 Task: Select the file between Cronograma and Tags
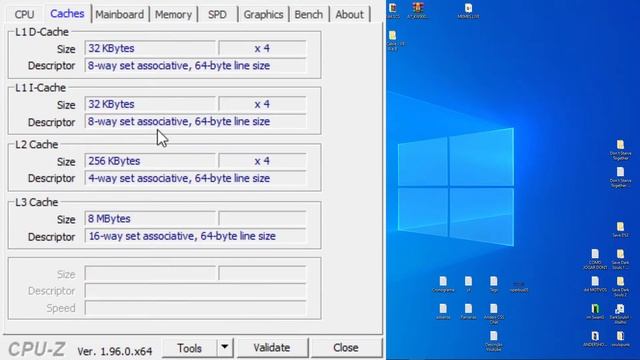click(468, 284)
